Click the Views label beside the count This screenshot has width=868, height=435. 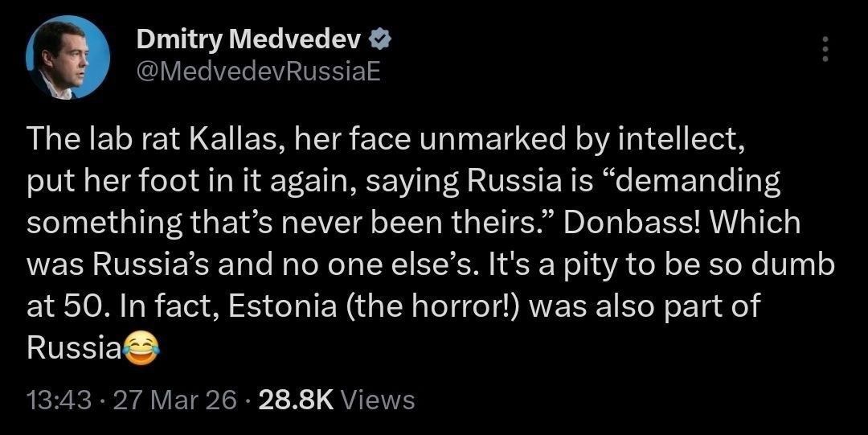click(377, 399)
